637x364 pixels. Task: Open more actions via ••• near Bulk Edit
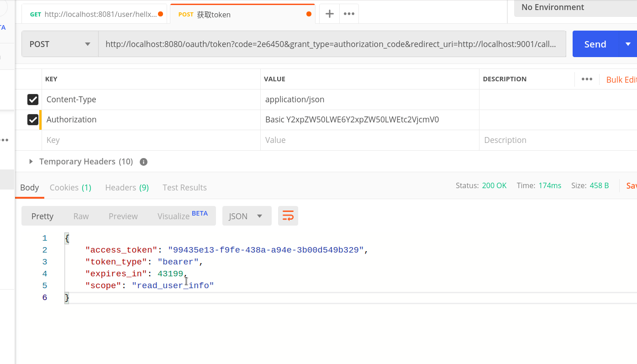click(x=587, y=79)
